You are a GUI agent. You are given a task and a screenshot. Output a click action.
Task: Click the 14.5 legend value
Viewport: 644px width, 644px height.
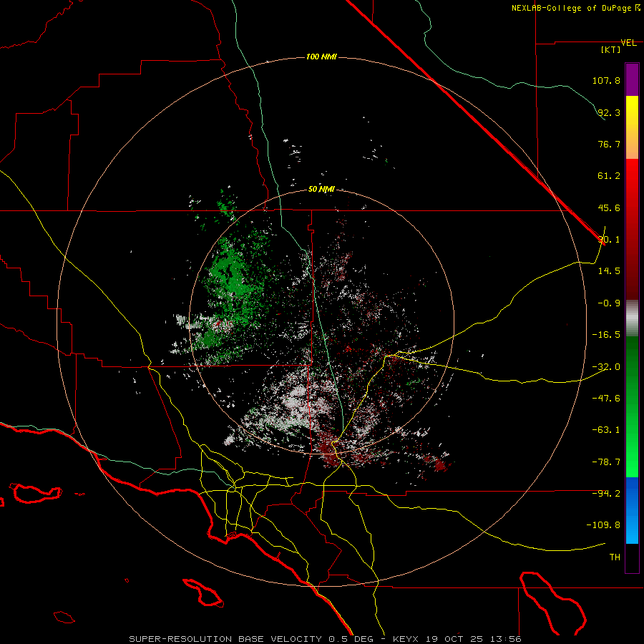click(x=609, y=271)
